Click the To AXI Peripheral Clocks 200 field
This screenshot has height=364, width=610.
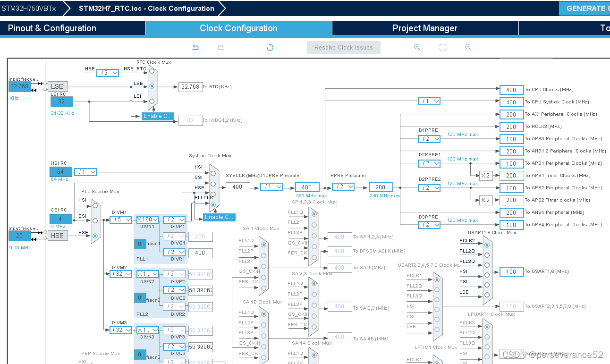pyautogui.click(x=511, y=114)
